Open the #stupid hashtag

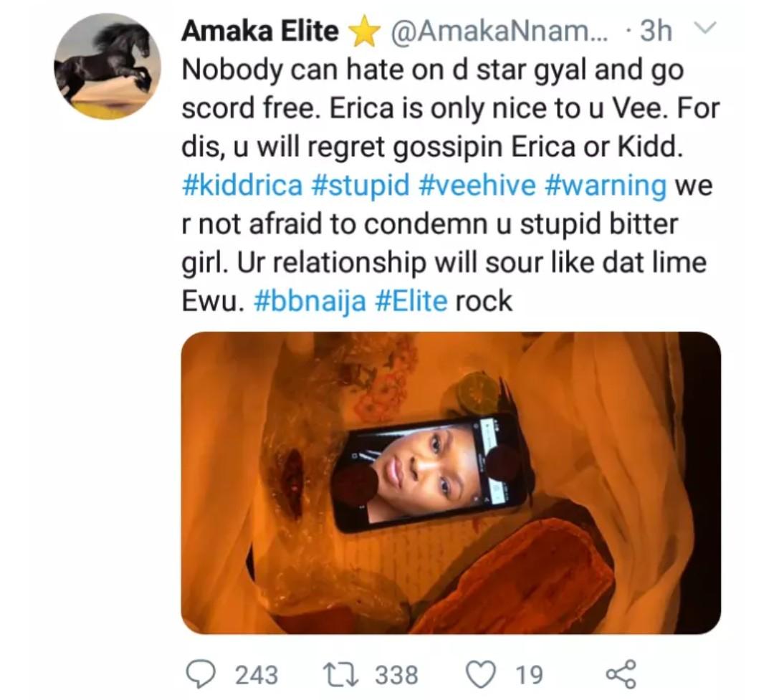[359, 186]
